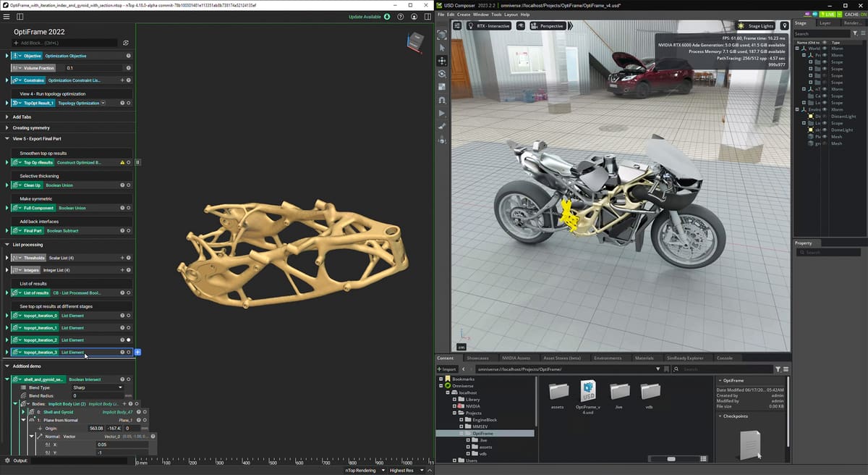This screenshot has width=868, height=475.
Task: Add item to Thresholds scalar list
Action: pyautogui.click(x=122, y=257)
